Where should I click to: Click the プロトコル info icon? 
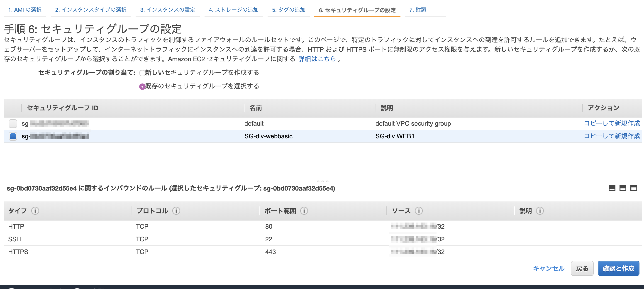pos(176,211)
